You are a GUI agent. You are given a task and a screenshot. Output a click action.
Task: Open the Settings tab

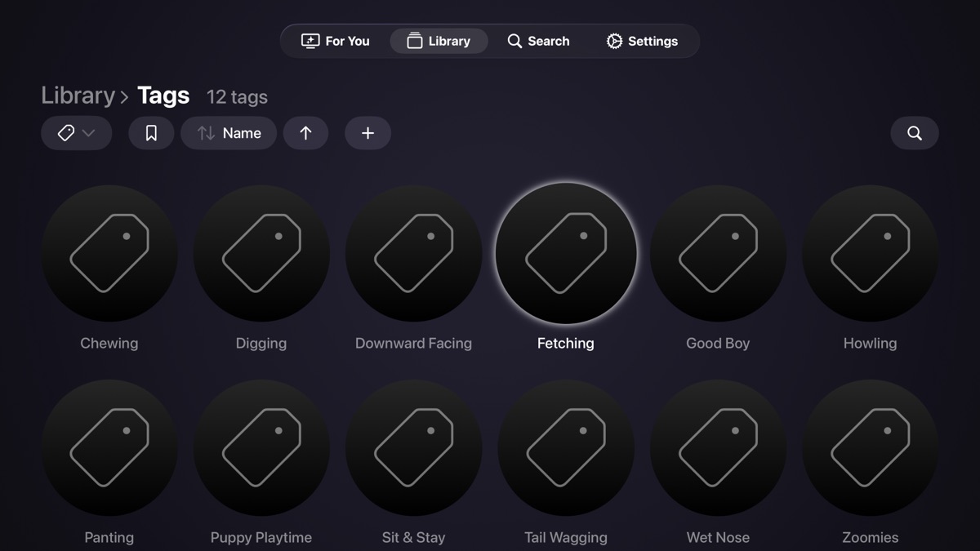point(642,41)
